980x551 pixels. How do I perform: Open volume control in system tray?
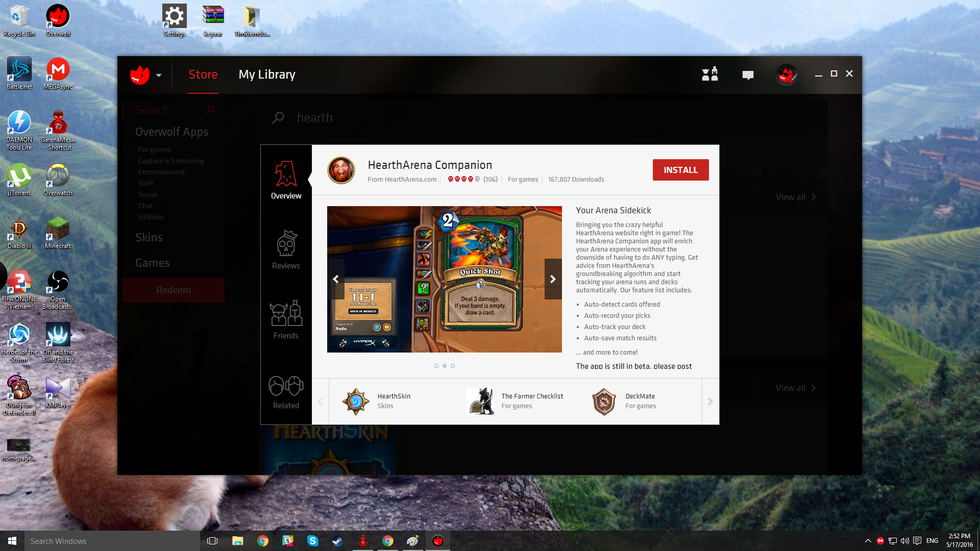coord(905,541)
